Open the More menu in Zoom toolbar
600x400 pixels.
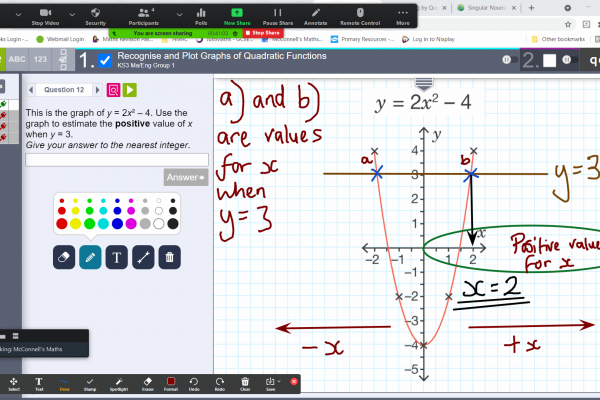402,15
